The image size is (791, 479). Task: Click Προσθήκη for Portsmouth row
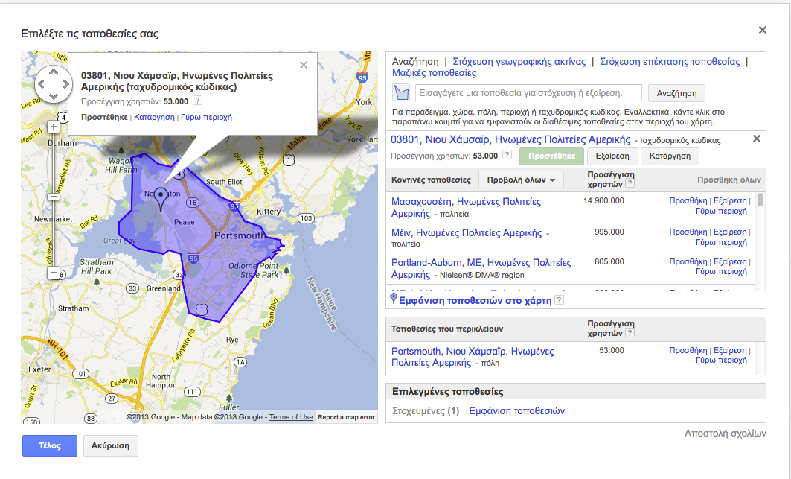click(x=688, y=350)
